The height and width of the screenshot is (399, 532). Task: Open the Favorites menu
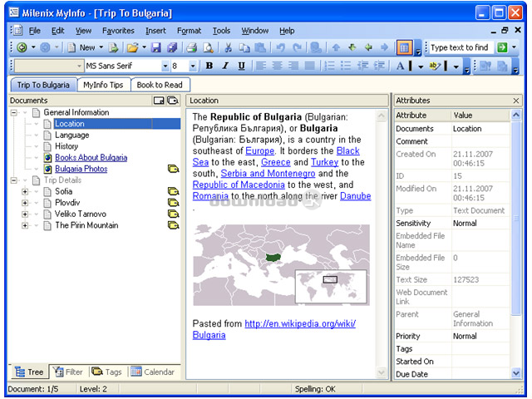point(118,31)
